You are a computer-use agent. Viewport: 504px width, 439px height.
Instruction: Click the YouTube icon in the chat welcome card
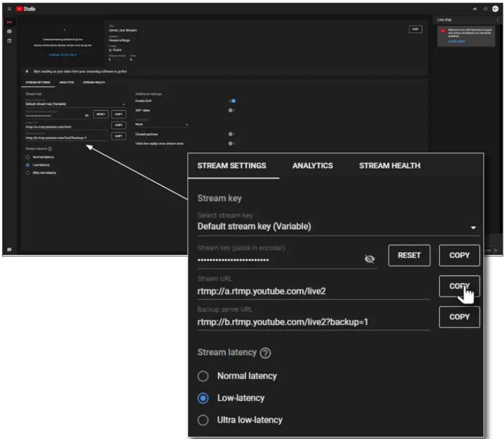[x=443, y=31]
